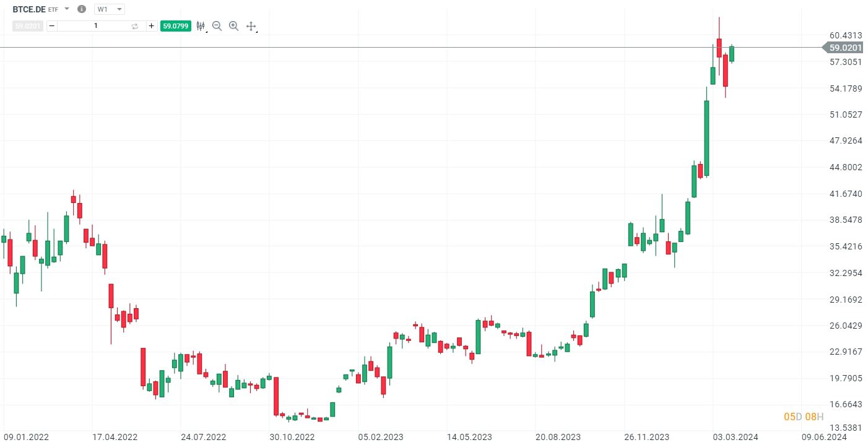The height and width of the screenshot is (445, 868).
Task: Click the current price label 59.0201 on axis
Action: pos(845,48)
